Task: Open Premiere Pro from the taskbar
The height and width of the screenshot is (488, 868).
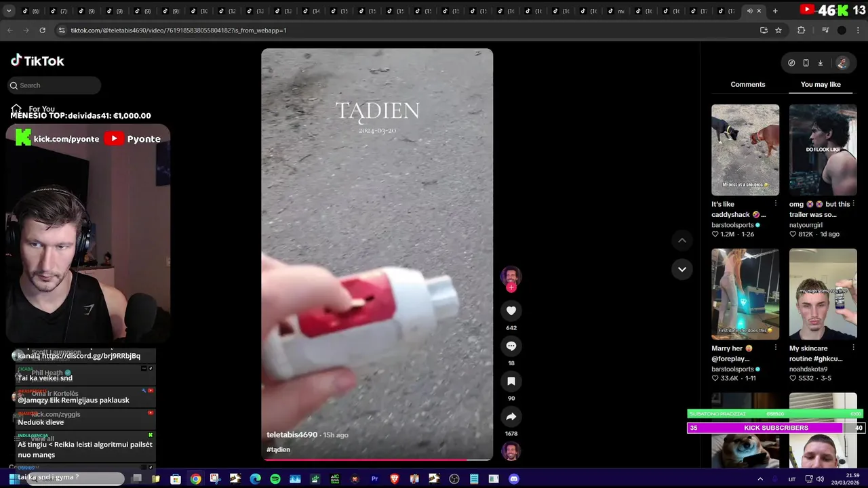Action: 374,479
